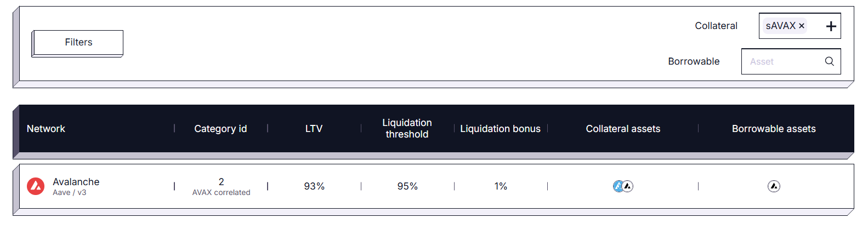Image resolution: width=868 pixels, height=235 pixels.
Task: Sort by the Network column header
Action: (x=46, y=129)
